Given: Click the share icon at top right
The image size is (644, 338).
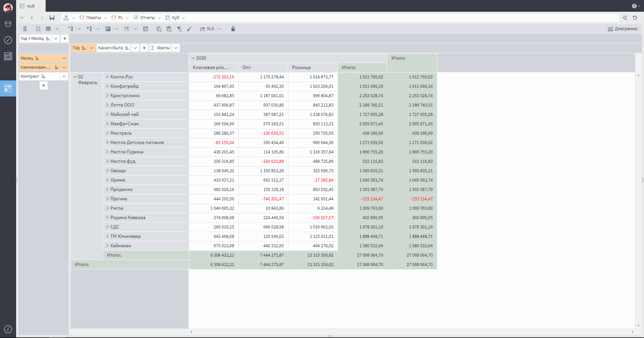Looking at the screenshot, I should click(x=625, y=18).
